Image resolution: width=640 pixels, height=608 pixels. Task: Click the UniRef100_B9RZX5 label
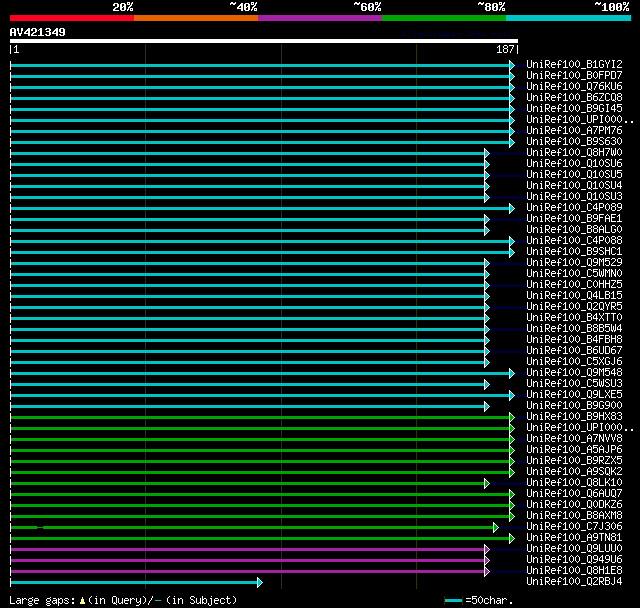pos(574,461)
